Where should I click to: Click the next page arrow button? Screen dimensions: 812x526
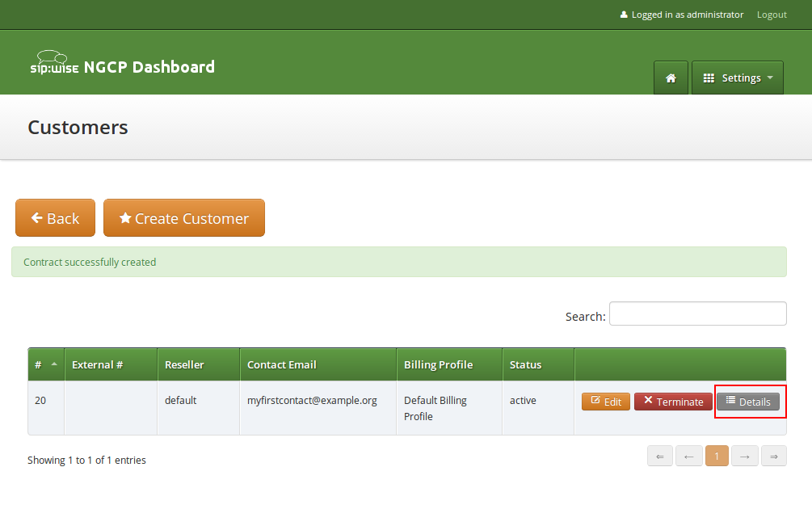(744, 456)
